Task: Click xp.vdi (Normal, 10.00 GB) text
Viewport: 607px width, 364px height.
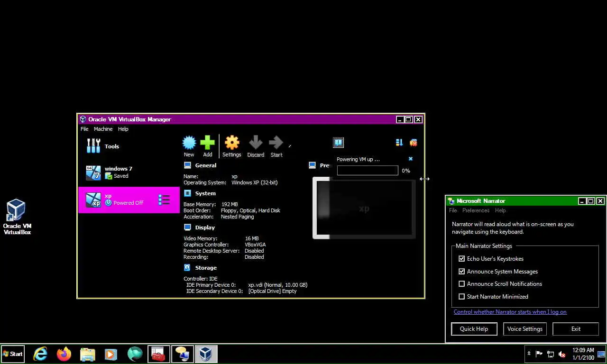Action: (x=277, y=285)
